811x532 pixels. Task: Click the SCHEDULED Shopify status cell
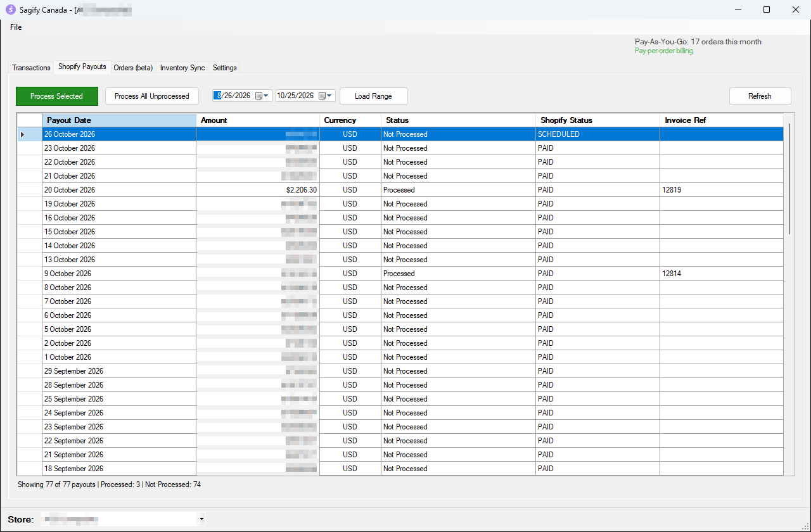(597, 134)
